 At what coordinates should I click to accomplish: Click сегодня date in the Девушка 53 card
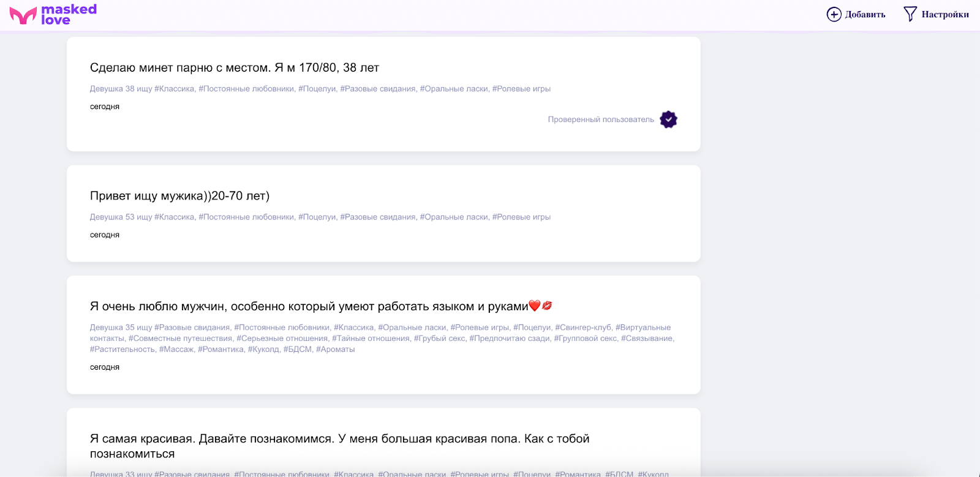(x=105, y=235)
